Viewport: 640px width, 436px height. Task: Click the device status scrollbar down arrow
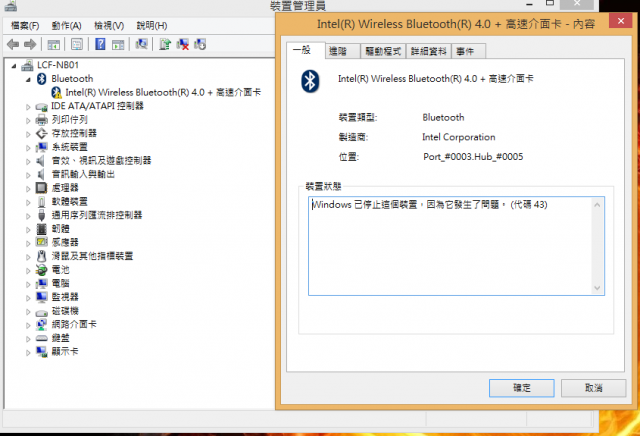pyautogui.click(x=597, y=288)
